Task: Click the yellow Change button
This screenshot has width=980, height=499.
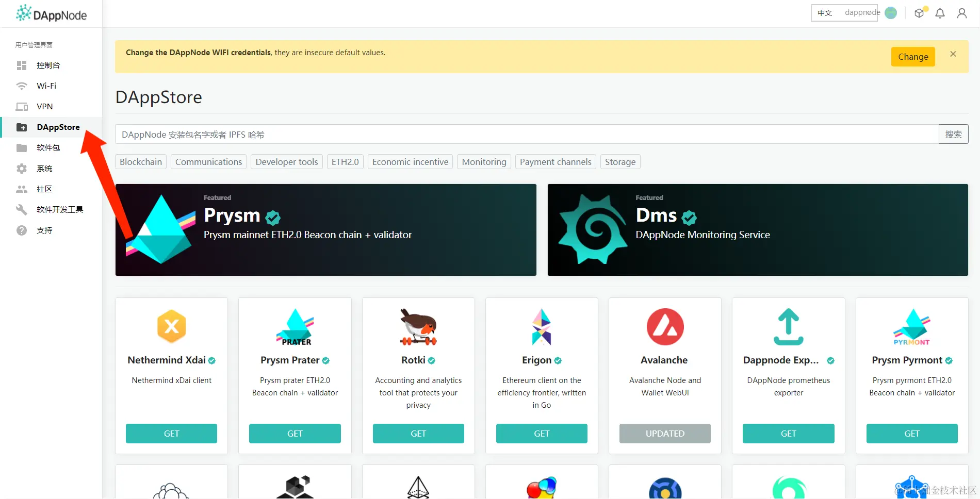Action: click(x=913, y=57)
